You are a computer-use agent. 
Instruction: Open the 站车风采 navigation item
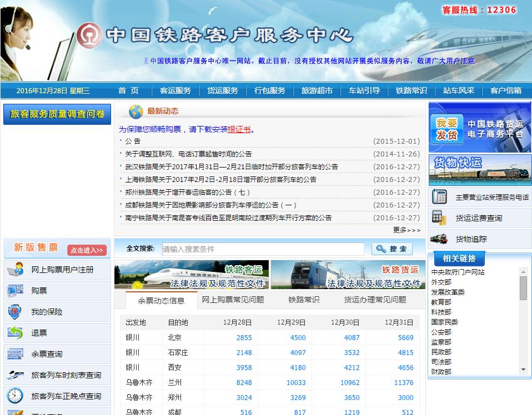458,90
